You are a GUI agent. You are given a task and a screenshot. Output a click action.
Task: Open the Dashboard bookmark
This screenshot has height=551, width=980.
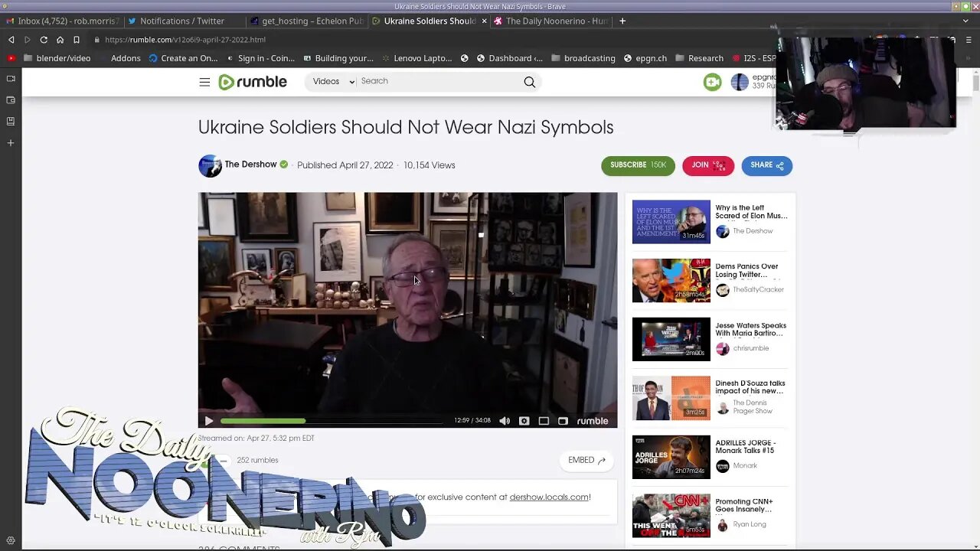[x=509, y=58]
